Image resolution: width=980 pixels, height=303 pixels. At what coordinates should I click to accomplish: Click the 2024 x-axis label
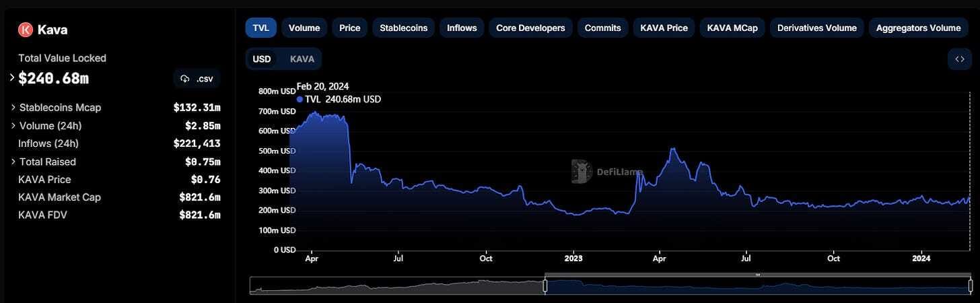point(921,258)
